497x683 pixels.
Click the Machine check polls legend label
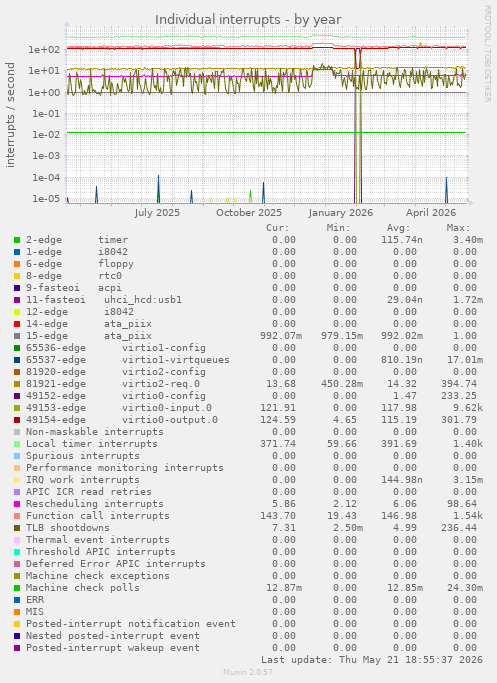coord(83,588)
